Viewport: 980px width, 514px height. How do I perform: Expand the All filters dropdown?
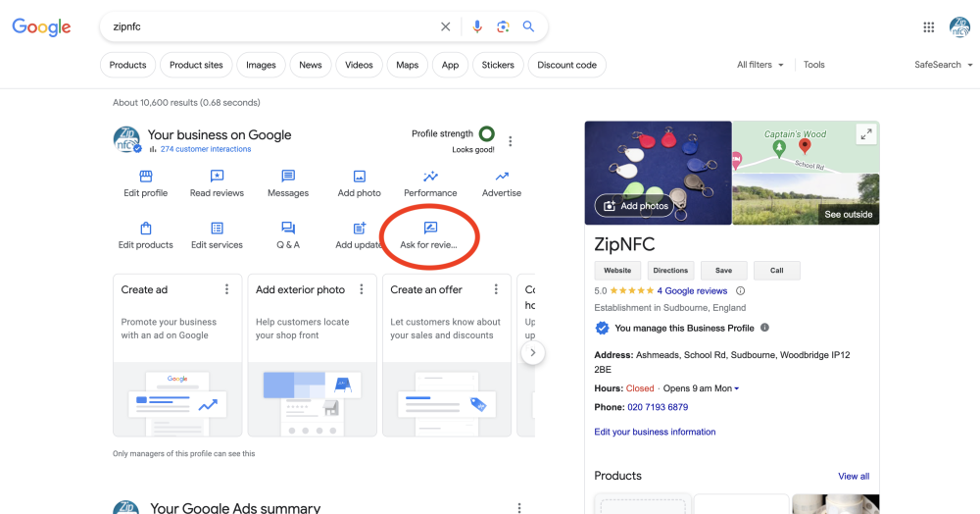coord(760,65)
